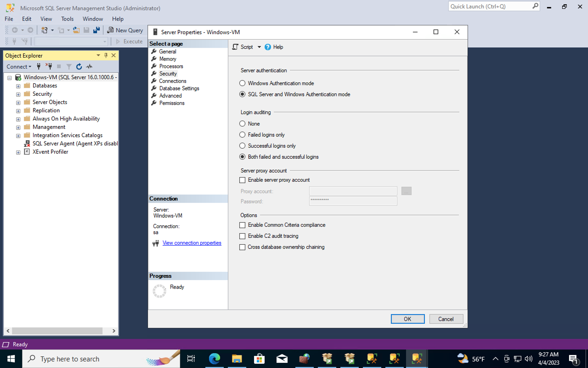
Task: Click the New Project toolbar icon
Action: (45, 30)
